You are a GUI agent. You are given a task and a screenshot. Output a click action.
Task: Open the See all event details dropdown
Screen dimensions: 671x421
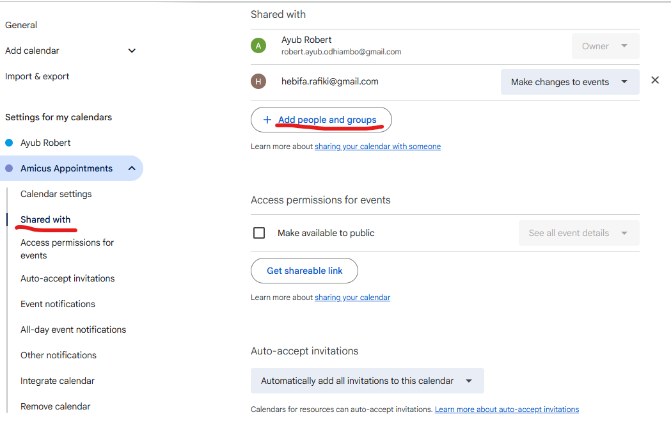[578, 233]
